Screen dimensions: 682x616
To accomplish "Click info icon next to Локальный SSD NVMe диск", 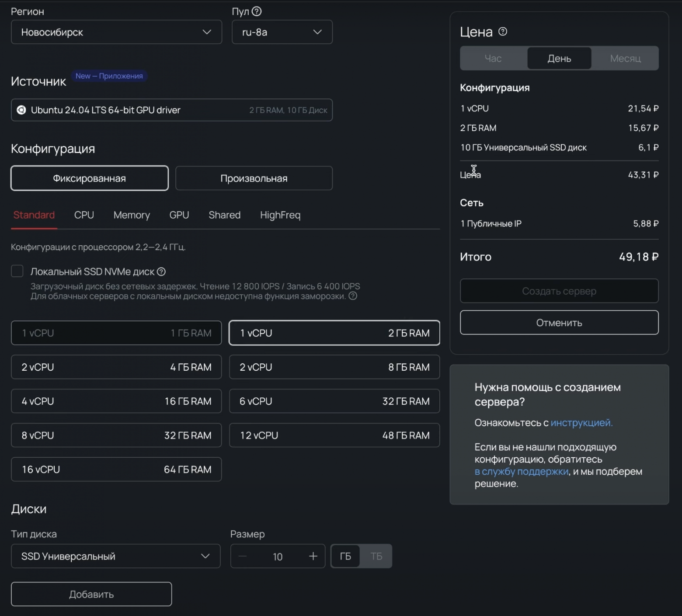I will (x=161, y=271).
